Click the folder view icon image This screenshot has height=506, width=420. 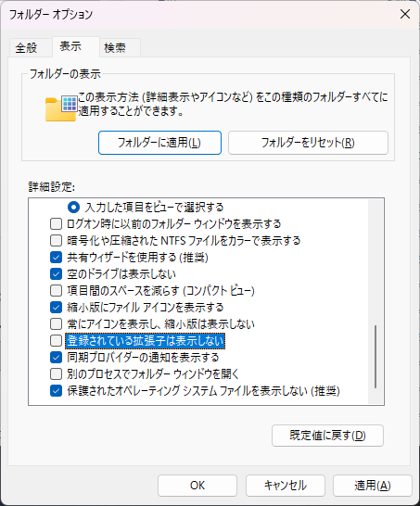(x=61, y=108)
